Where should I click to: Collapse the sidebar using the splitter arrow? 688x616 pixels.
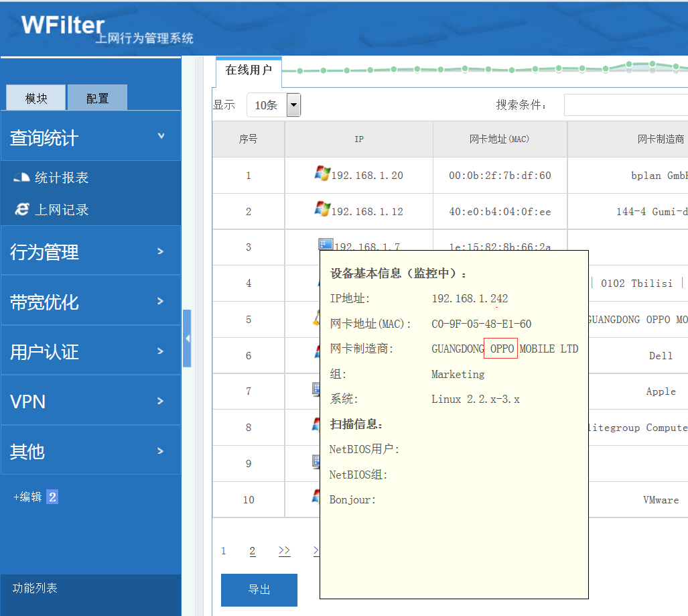click(x=187, y=338)
